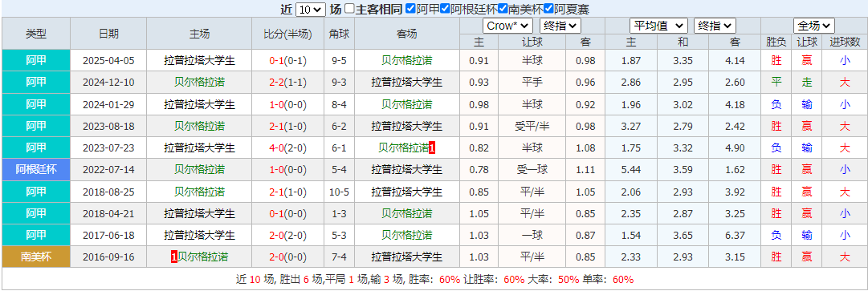
Task: Click handicap 一球 cell
Action: pos(532,235)
